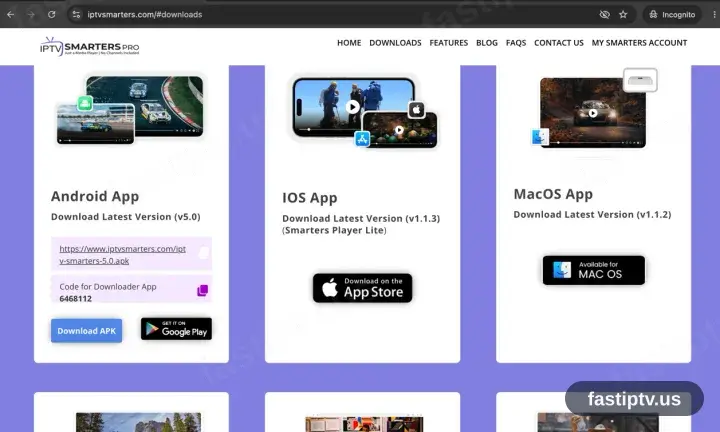Screen dimensions: 720x432
Task: Toggle the tracking protection eye icon
Action: pos(604,15)
